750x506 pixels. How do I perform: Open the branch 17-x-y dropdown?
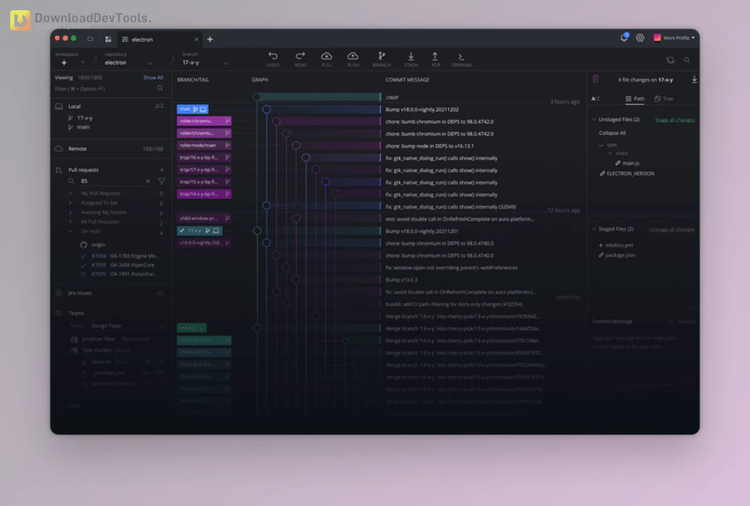pyautogui.click(x=226, y=63)
